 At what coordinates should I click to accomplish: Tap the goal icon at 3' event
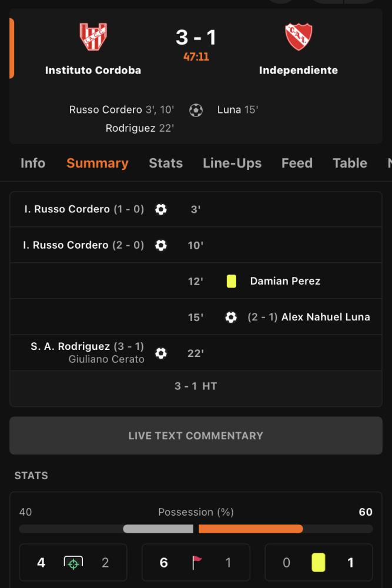[x=161, y=209]
